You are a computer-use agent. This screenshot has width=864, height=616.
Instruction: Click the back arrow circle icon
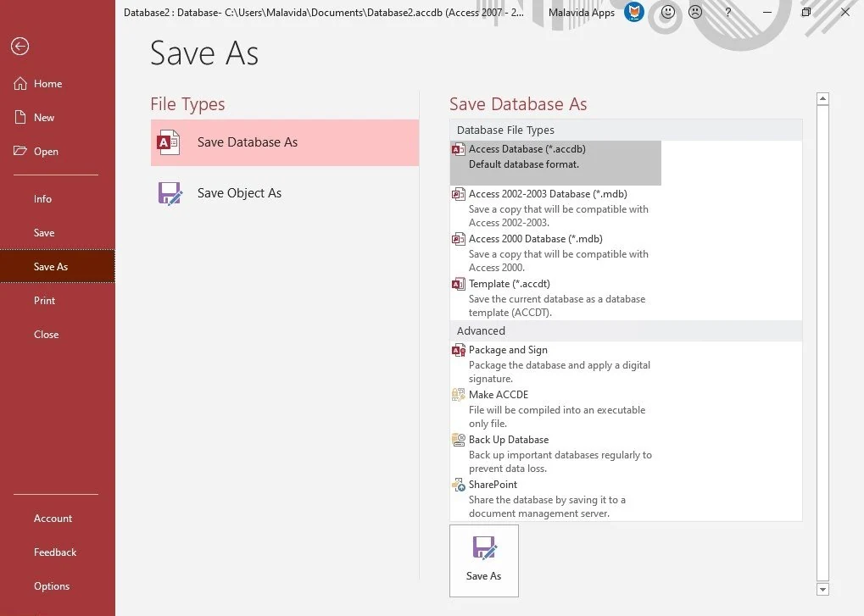click(x=20, y=47)
